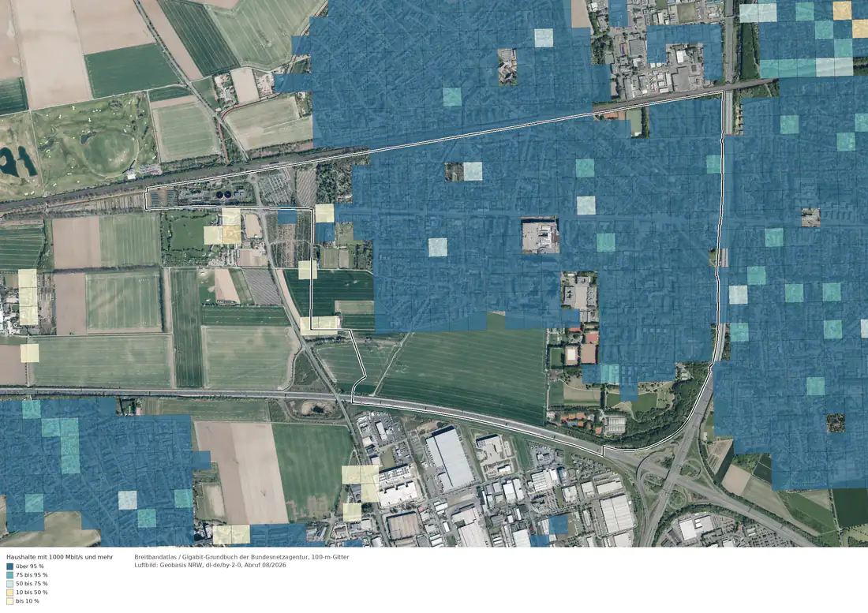Click the 'bis 10 %' legend label
Image resolution: width=868 pixels, height=613 pixels.
(28, 601)
